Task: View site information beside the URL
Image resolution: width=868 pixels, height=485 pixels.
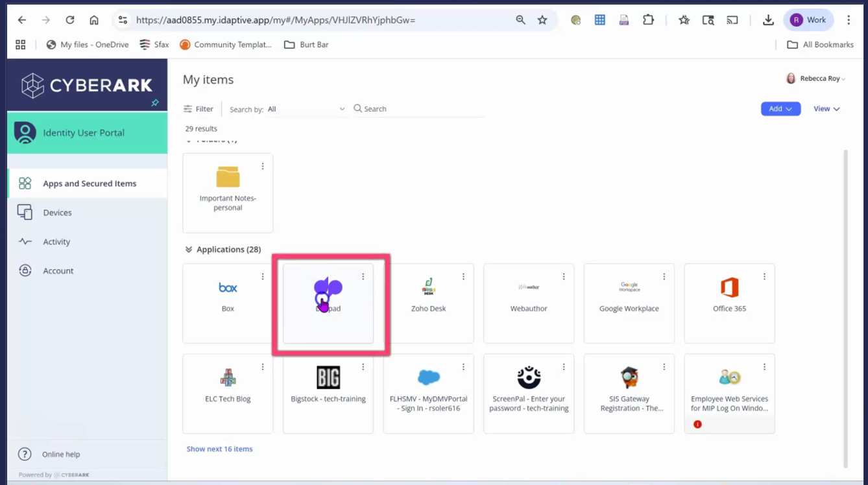Action: (123, 20)
